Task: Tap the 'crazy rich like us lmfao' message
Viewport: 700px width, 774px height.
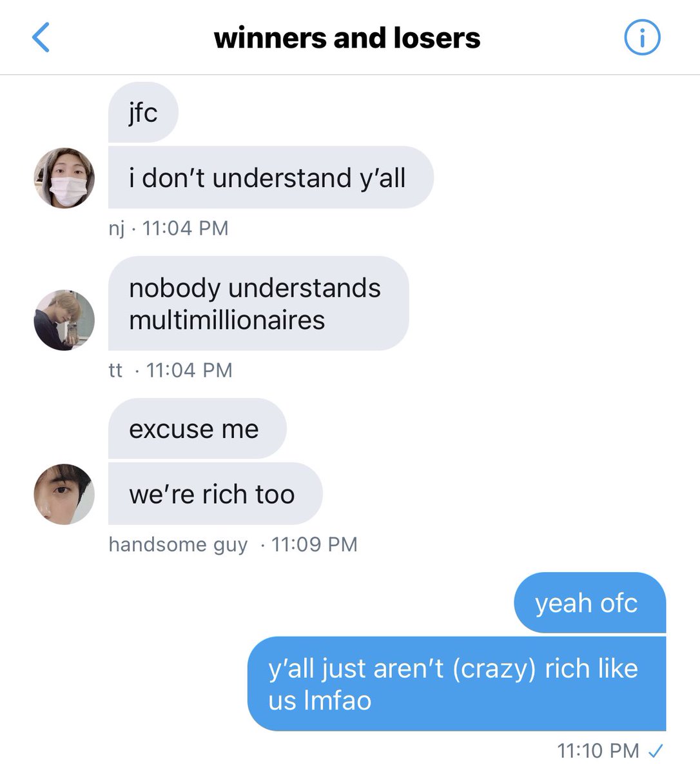Action: pos(456,684)
